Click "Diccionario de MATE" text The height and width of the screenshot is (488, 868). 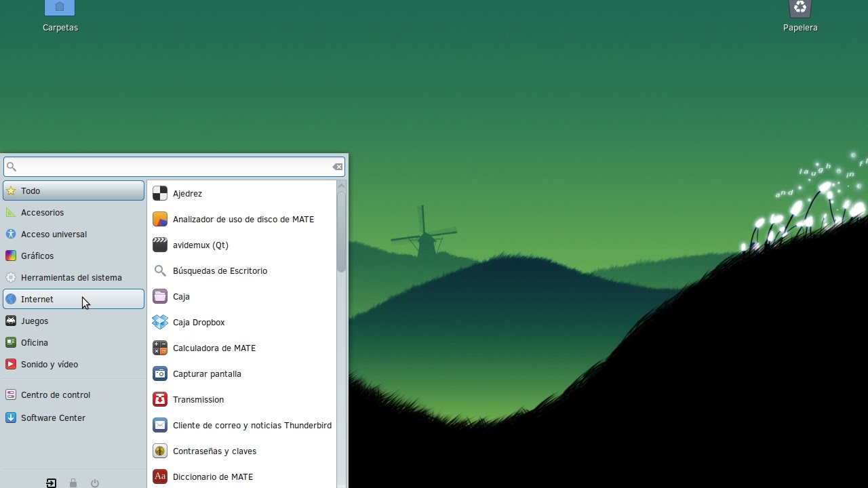coord(213,477)
